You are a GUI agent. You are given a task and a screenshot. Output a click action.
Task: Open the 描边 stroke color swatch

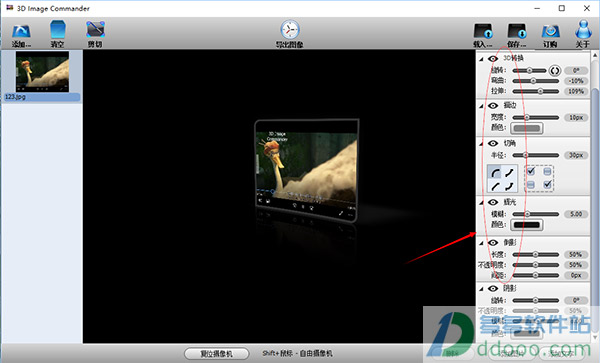tap(527, 128)
